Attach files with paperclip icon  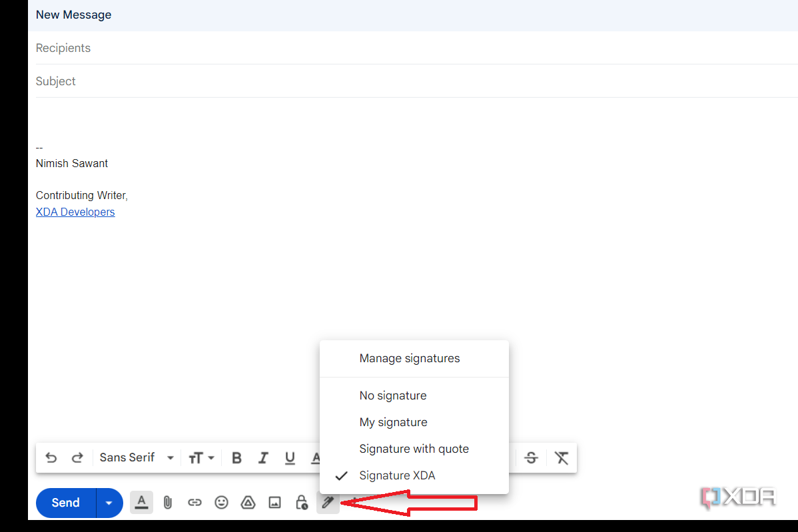167,503
